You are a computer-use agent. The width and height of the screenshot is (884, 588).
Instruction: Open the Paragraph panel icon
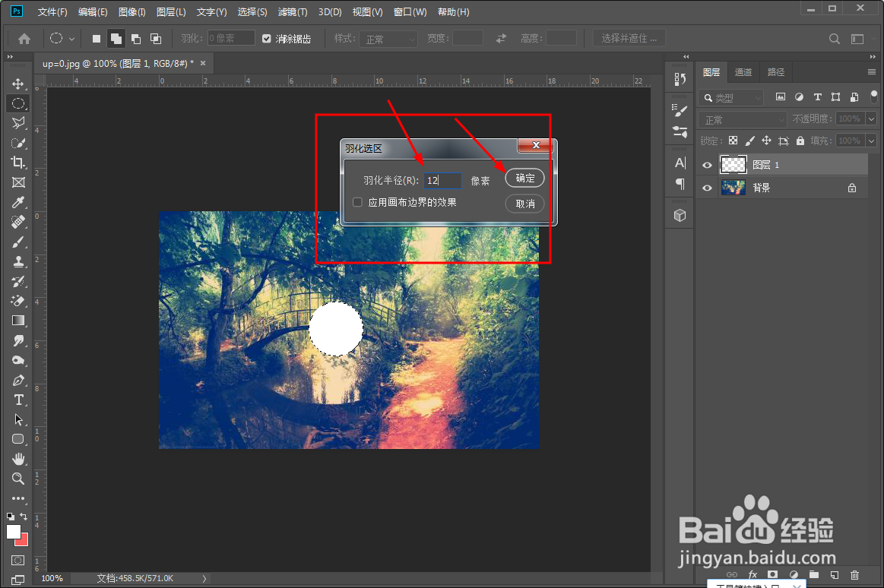click(680, 184)
